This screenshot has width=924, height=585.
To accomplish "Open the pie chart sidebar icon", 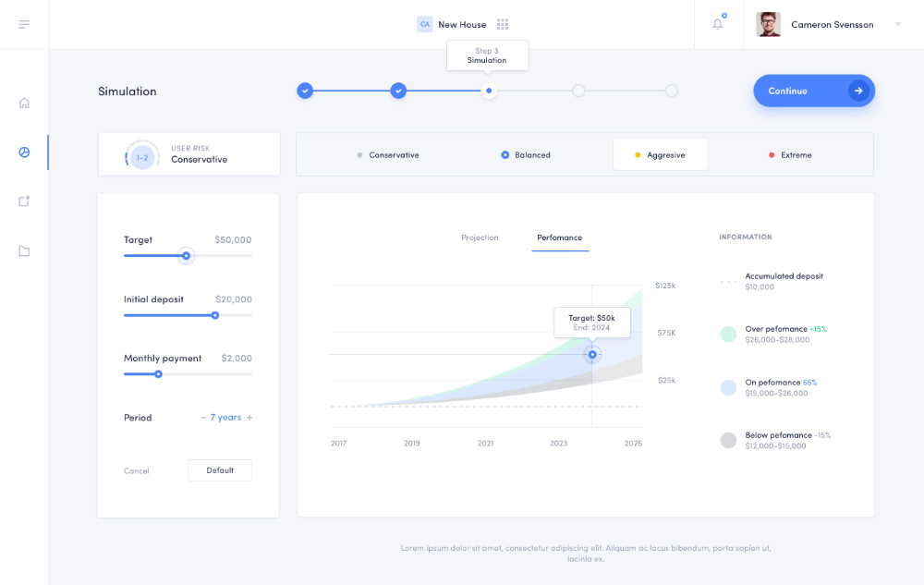I will pos(24,152).
